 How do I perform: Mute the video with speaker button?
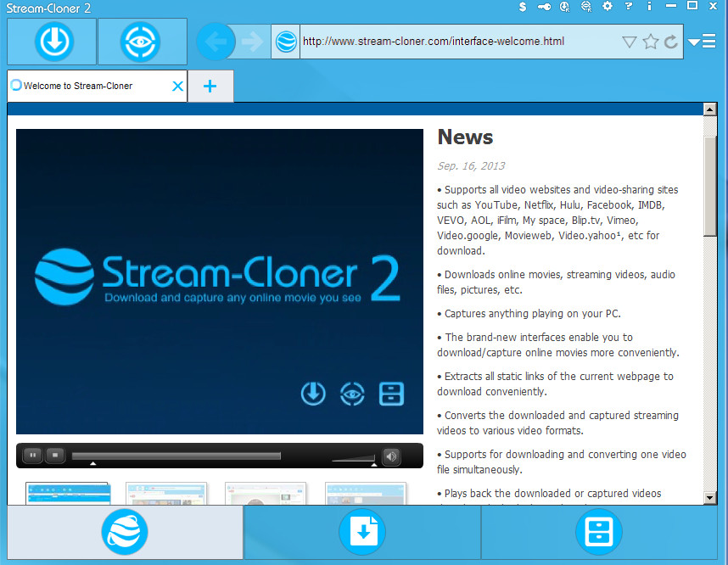pos(391,456)
